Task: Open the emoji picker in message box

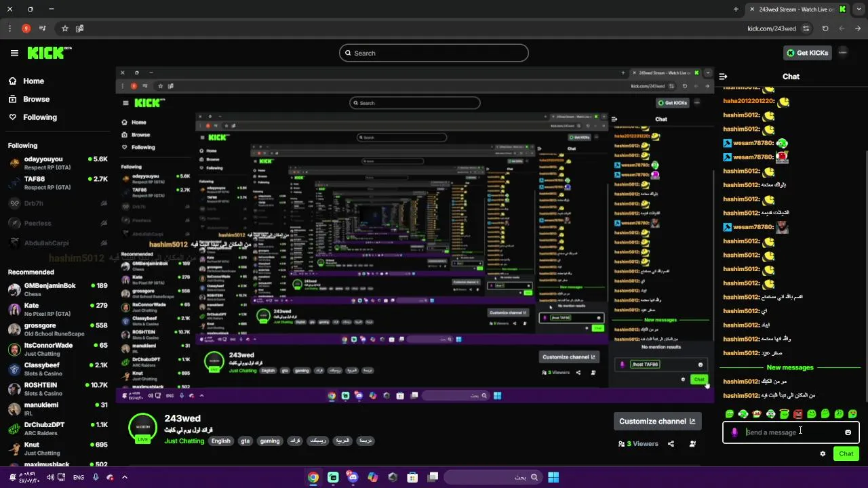Action: coord(848,432)
